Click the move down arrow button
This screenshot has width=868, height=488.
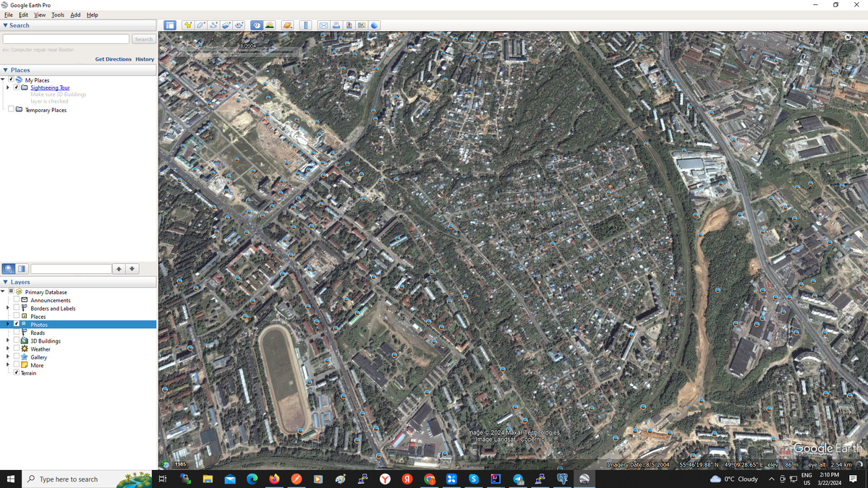pyautogui.click(x=132, y=269)
